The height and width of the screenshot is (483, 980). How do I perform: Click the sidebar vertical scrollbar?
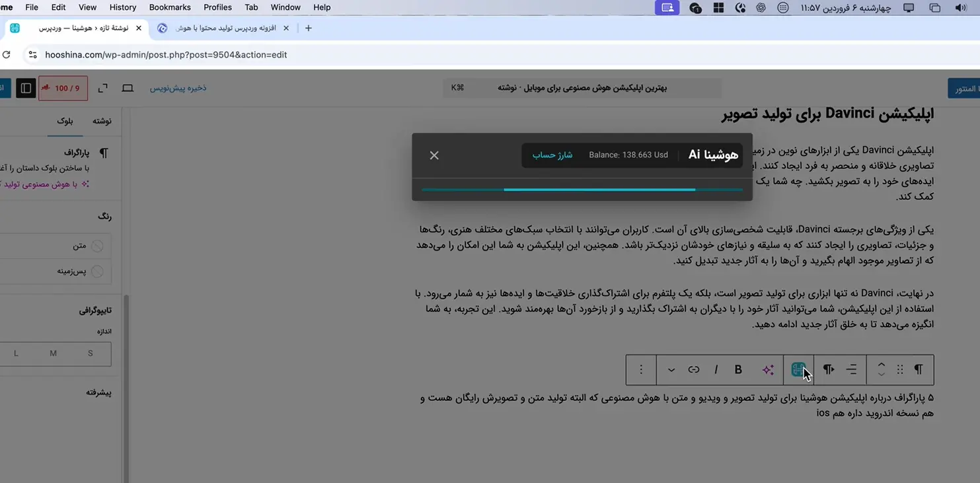(x=126, y=388)
